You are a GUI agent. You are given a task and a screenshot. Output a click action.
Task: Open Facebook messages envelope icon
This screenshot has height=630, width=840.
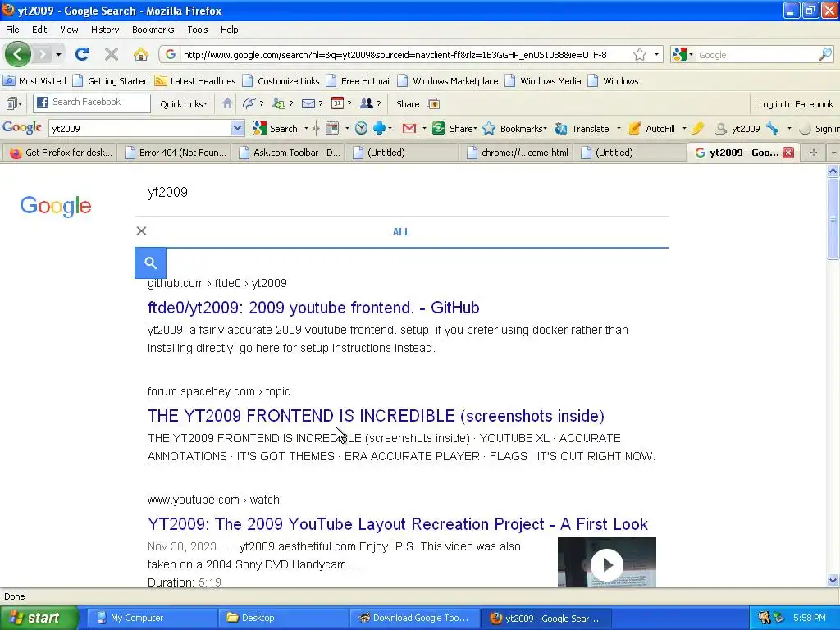click(x=308, y=103)
